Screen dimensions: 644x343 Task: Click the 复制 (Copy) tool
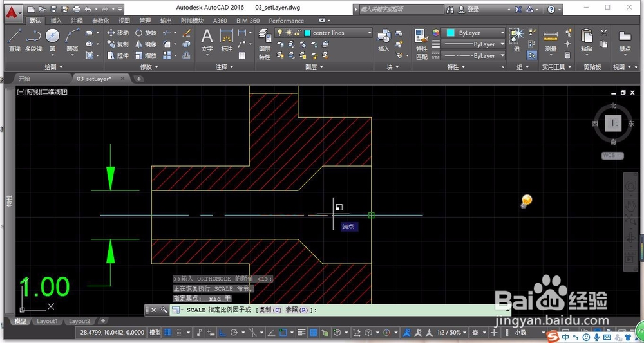(118, 44)
